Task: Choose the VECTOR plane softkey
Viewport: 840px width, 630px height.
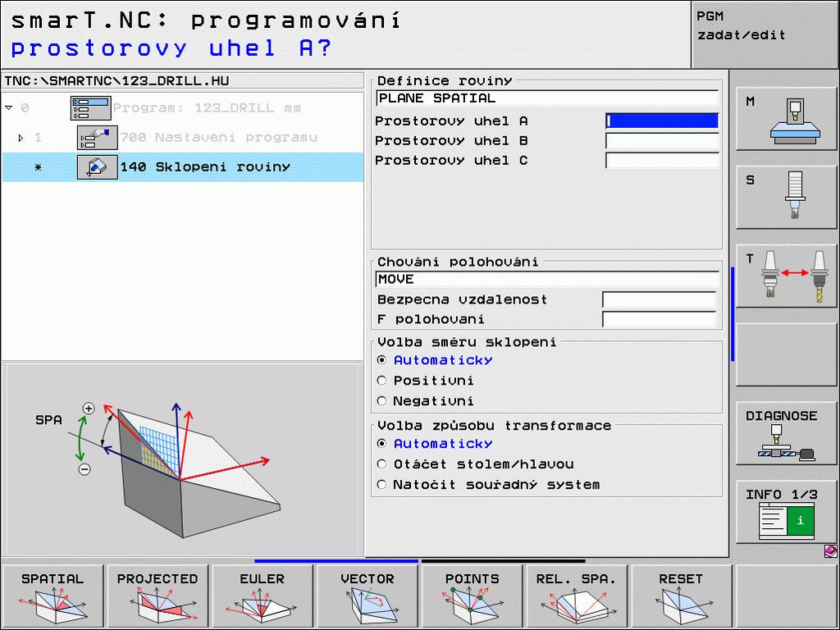Action: 367,596
